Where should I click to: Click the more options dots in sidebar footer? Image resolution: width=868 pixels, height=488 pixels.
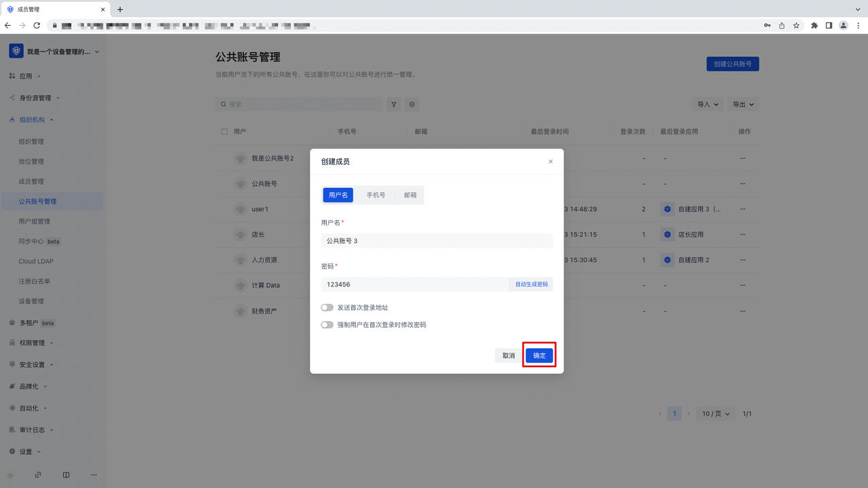(x=94, y=475)
